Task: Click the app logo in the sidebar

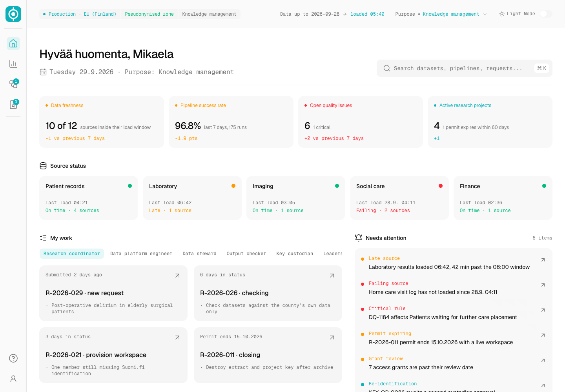Action: (x=13, y=14)
